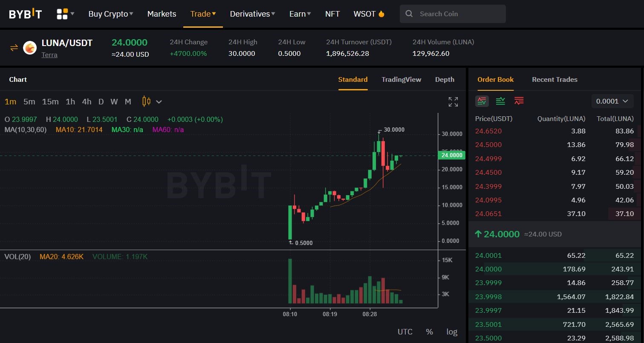
Task: Expand the Derivatives dropdown menu
Action: 252,14
